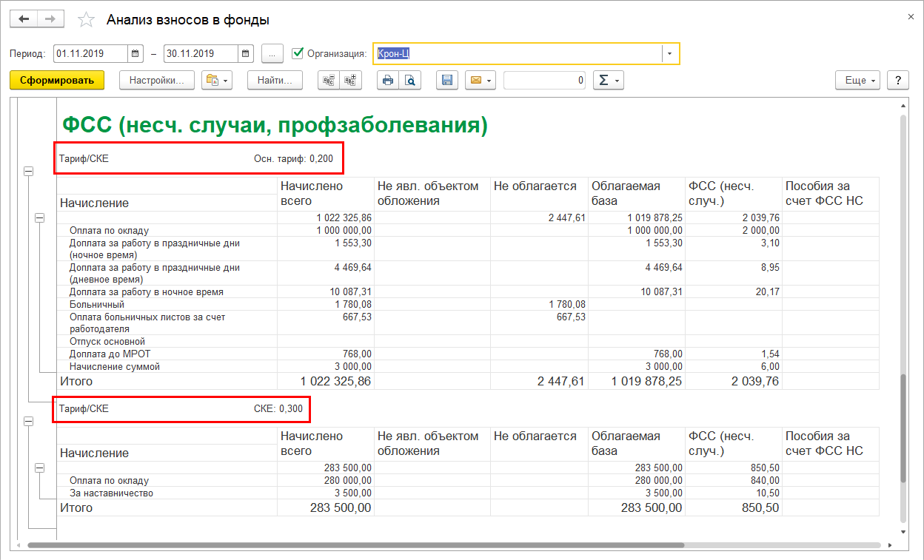This screenshot has height=560, width=924.
Task: Open the Настройки dialog
Action: pos(156,81)
